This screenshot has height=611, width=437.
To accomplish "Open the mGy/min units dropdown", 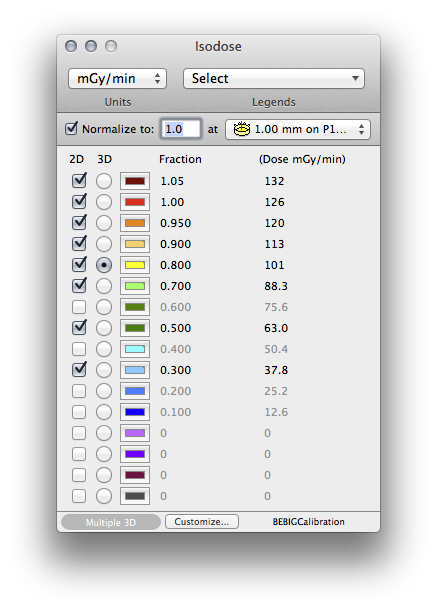I will point(117,79).
